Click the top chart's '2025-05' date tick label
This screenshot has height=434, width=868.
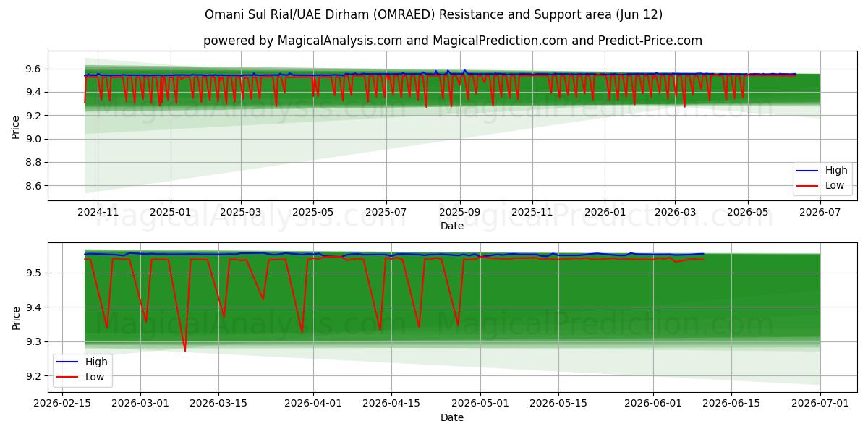pos(313,212)
